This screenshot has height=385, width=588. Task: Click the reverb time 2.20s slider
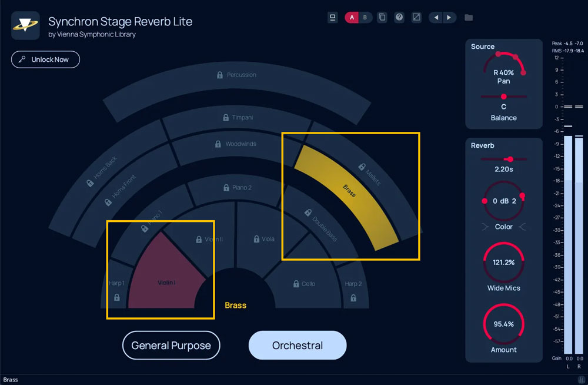coord(509,159)
